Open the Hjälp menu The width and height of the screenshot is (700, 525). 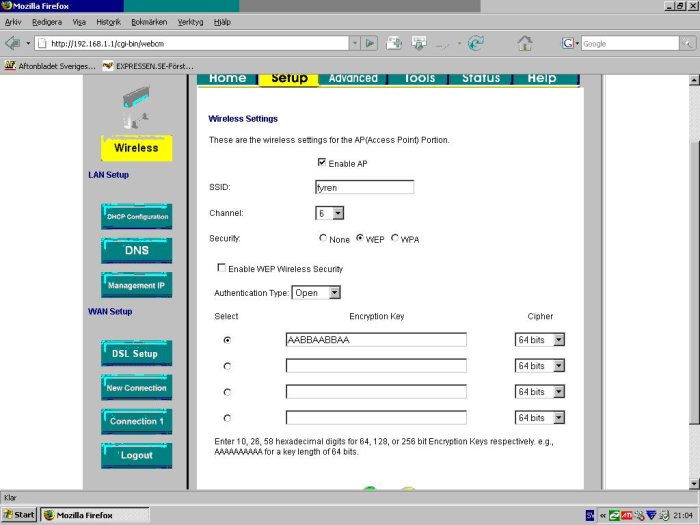pos(222,22)
